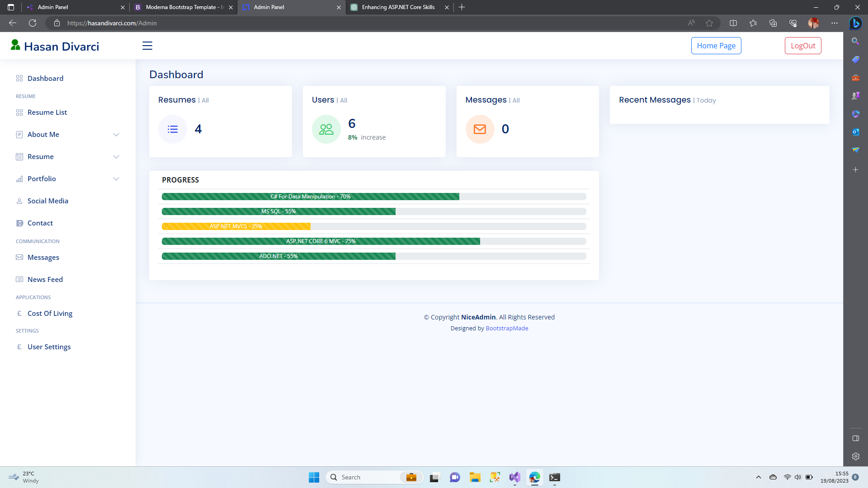Image resolution: width=868 pixels, height=488 pixels.
Task: Click the Cost of Living icon
Action: [x=19, y=313]
